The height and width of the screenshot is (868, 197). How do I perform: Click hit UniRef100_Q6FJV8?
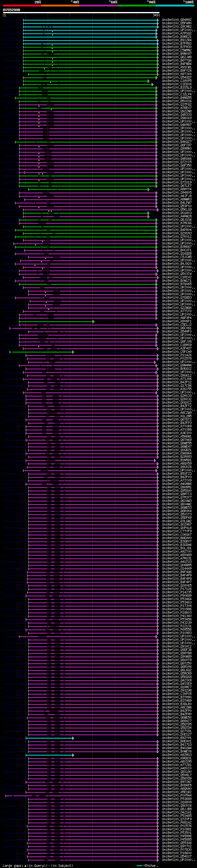tap(177, 342)
